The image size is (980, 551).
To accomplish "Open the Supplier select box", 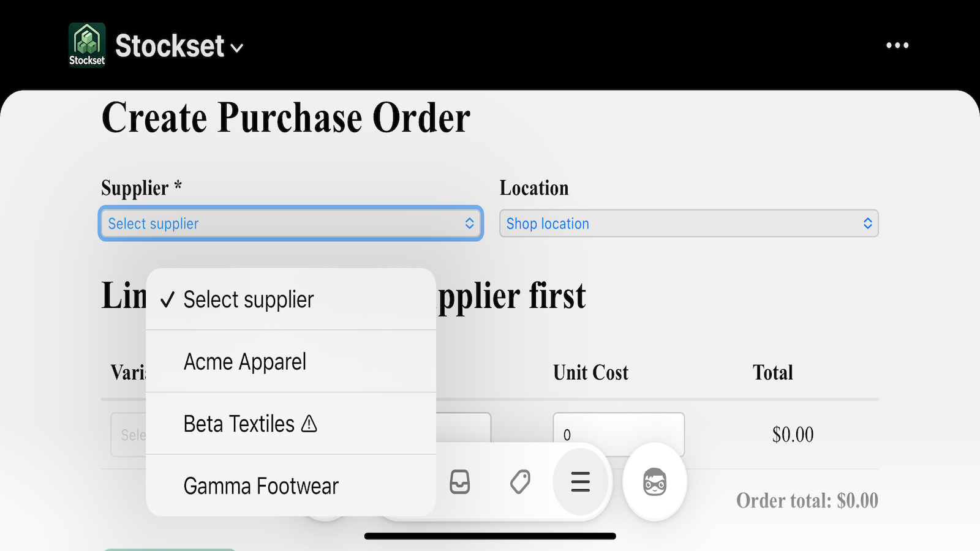I will coord(291,223).
